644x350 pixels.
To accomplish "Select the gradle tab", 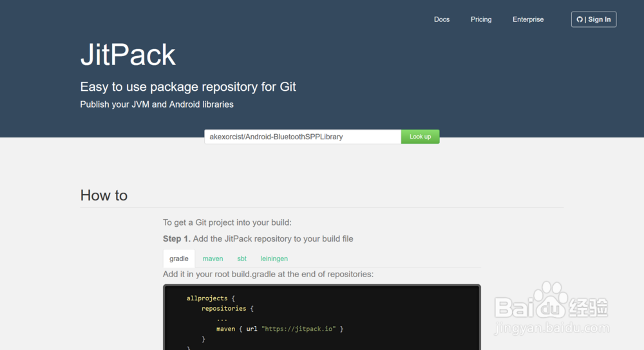I will click(x=178, y=258).
